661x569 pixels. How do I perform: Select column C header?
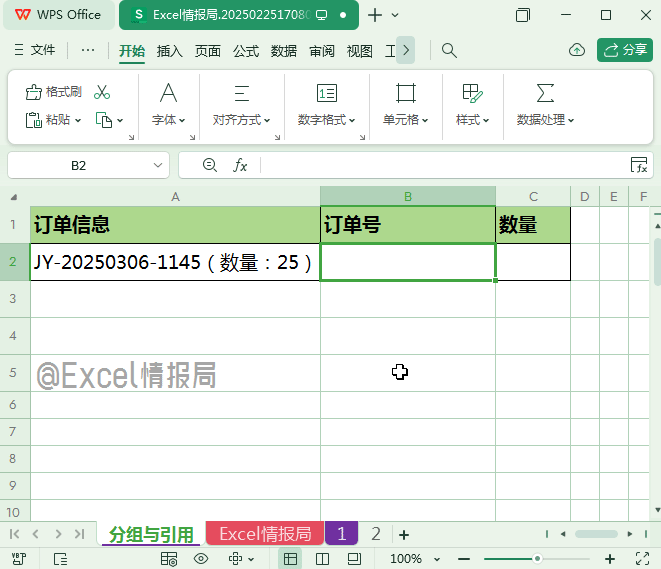(x=533, y=196)
